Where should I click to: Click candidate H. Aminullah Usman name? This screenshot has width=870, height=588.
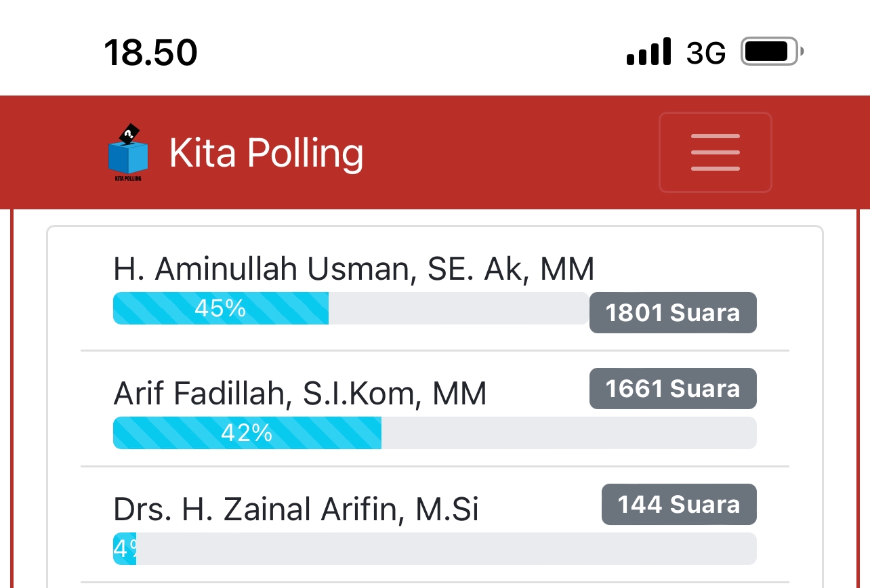click(354, 269)
